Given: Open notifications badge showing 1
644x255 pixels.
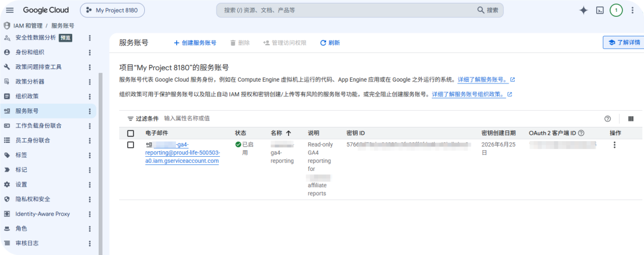Looking at the screenshot, I should [x=616, y=10].
